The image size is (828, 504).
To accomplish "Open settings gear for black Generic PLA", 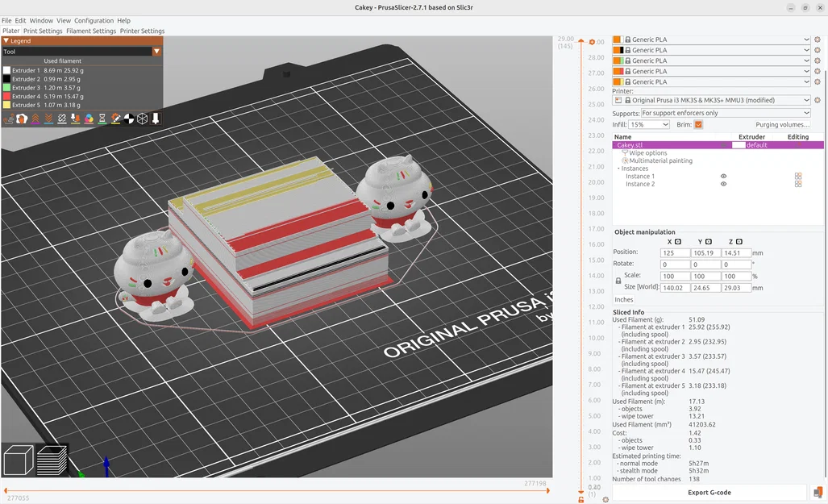I will pos(818,50).
